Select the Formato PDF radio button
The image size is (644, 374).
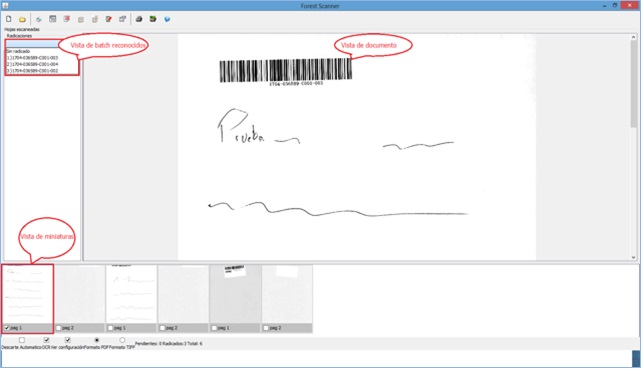97,340
